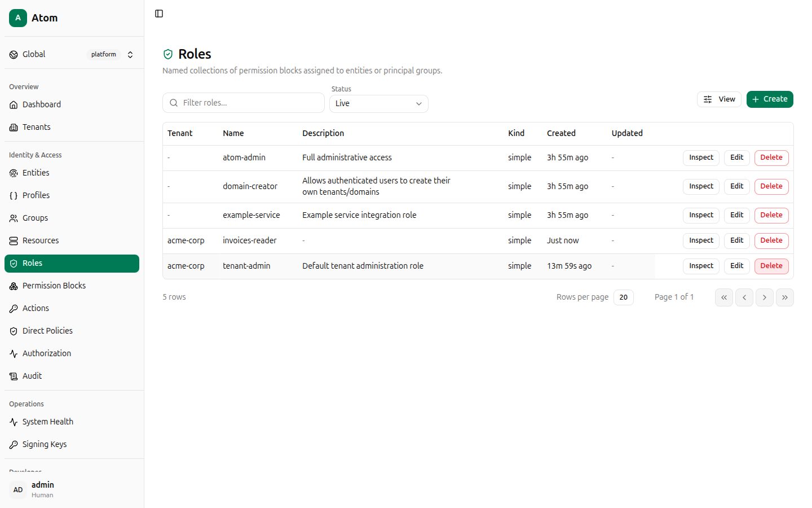Go to the previous page
Screen dimensions: 812x508
[744, 297]
